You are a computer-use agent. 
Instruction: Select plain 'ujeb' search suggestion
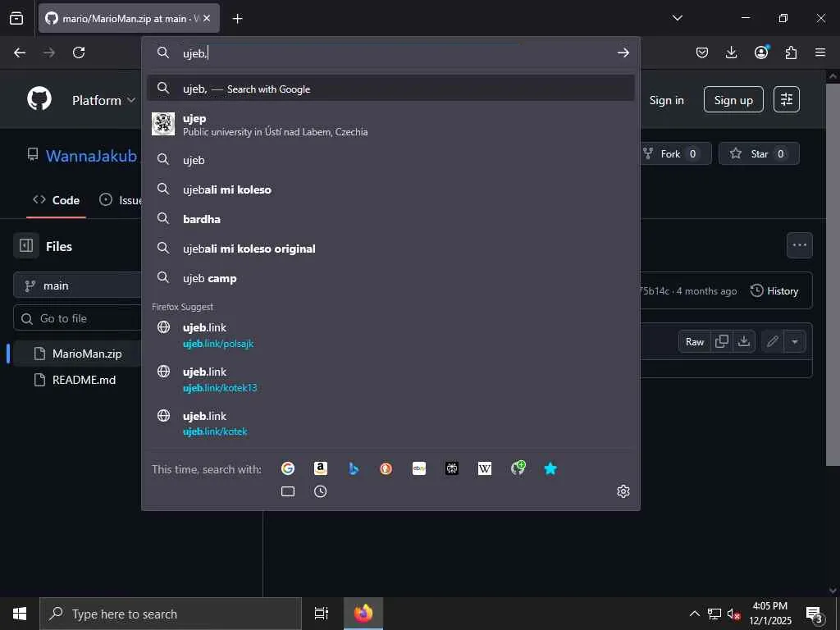pyautogui.click(x=390, y=160)
